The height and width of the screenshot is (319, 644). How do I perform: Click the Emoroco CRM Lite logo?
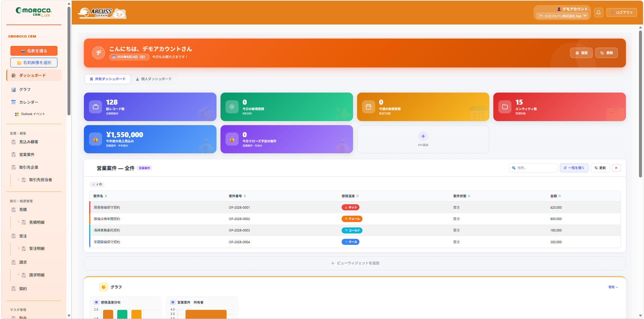click(34, 12)
